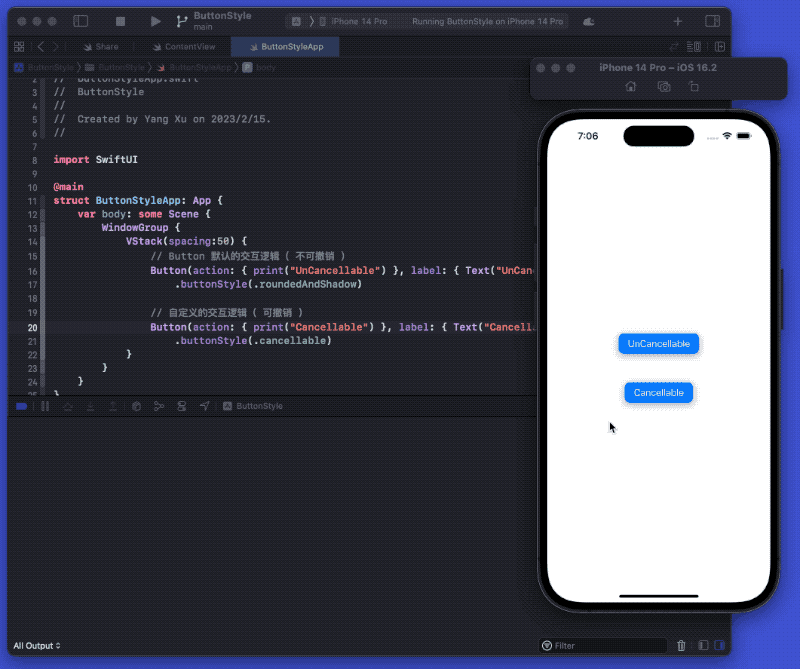Click the .buttonStyle(.cancellable) code
The height and width of the screenshot is (669, 800).
click(x=253, y=340)
